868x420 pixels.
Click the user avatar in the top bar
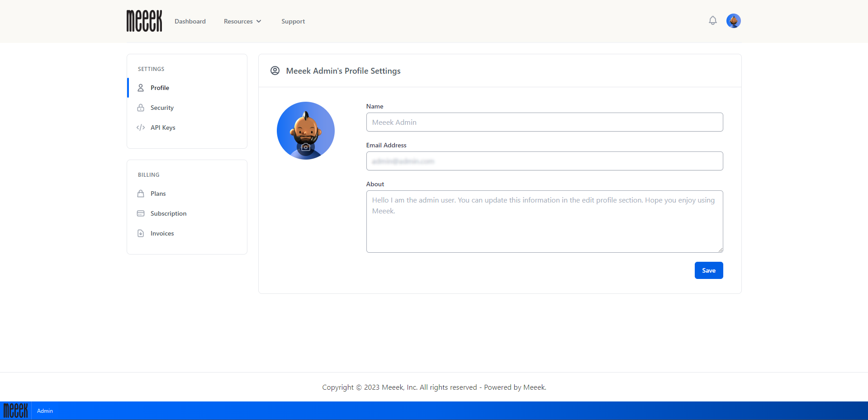pyautogui.click(x=733, y=20)
